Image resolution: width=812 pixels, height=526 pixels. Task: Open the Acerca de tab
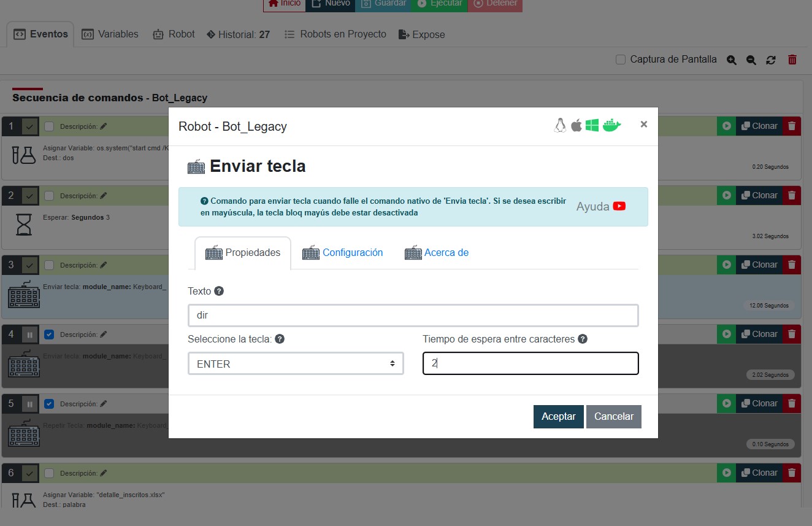pos(437,252)
